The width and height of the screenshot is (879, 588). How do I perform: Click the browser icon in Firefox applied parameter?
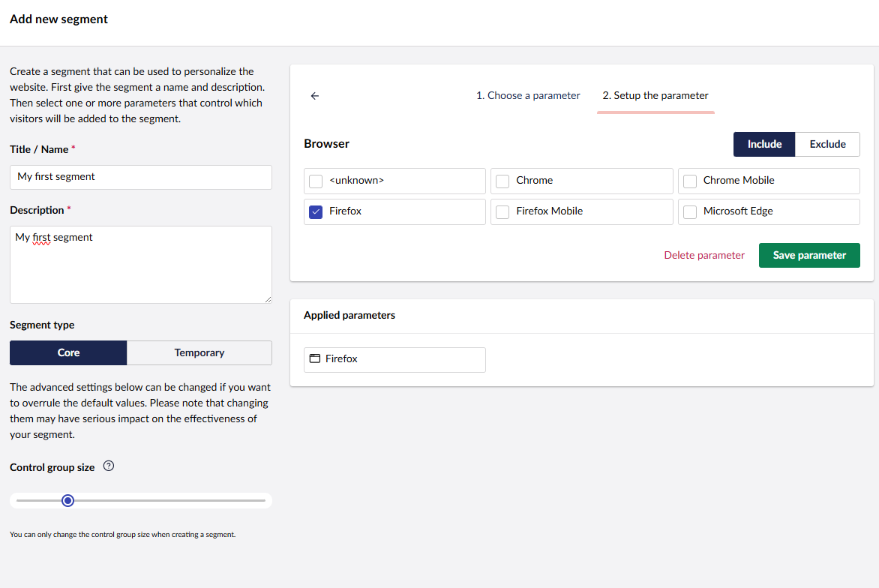(315, 359)
